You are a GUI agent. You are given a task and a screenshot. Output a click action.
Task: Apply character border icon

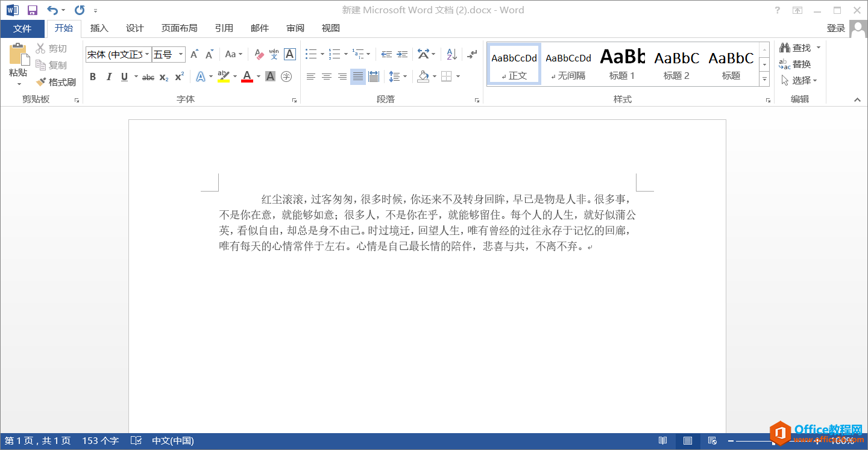[x=290, y=54]
